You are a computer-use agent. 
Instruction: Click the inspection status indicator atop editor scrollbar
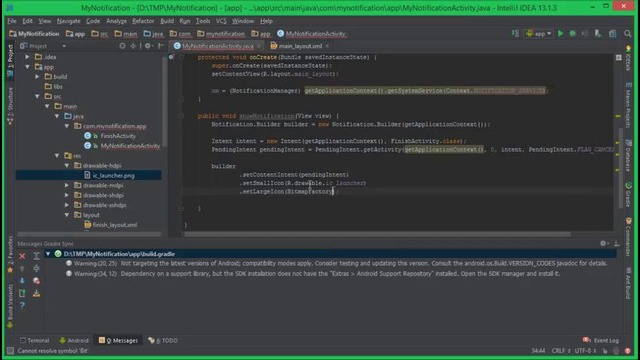[618, 58]
